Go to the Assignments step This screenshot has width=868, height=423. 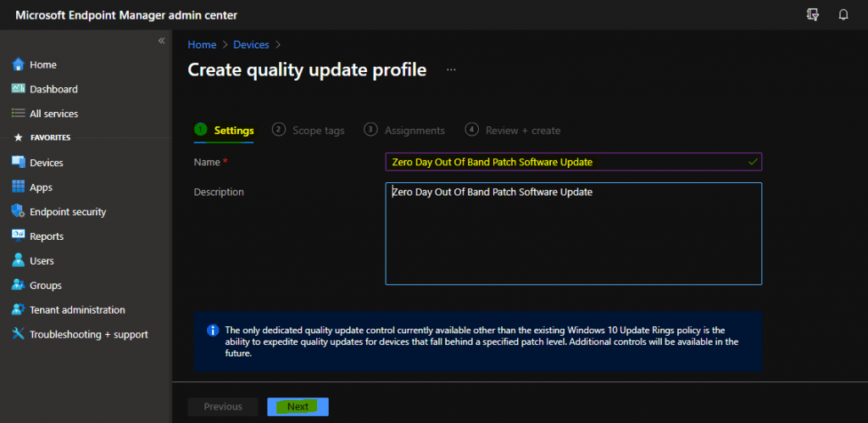click(404, 131)
